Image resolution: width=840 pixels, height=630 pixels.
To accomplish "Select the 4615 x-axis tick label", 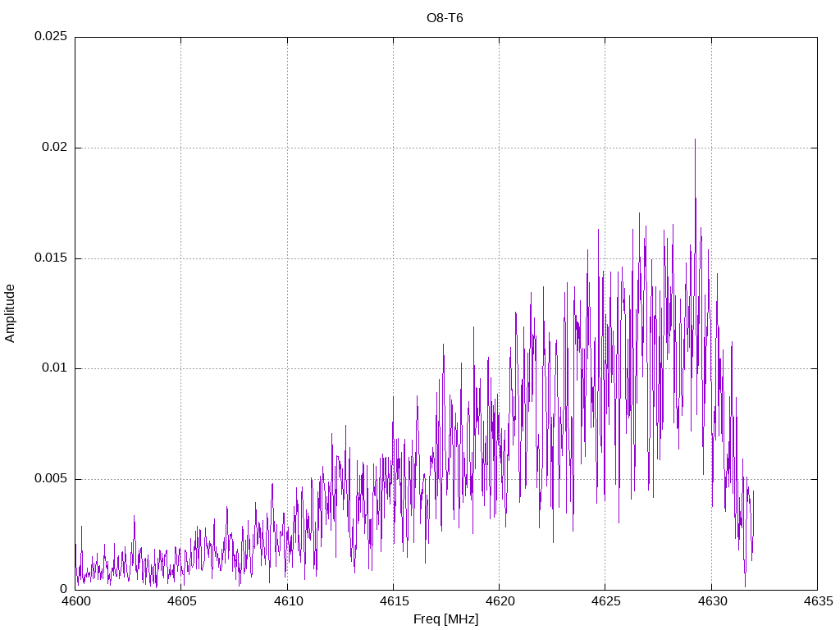I will 393,602.
